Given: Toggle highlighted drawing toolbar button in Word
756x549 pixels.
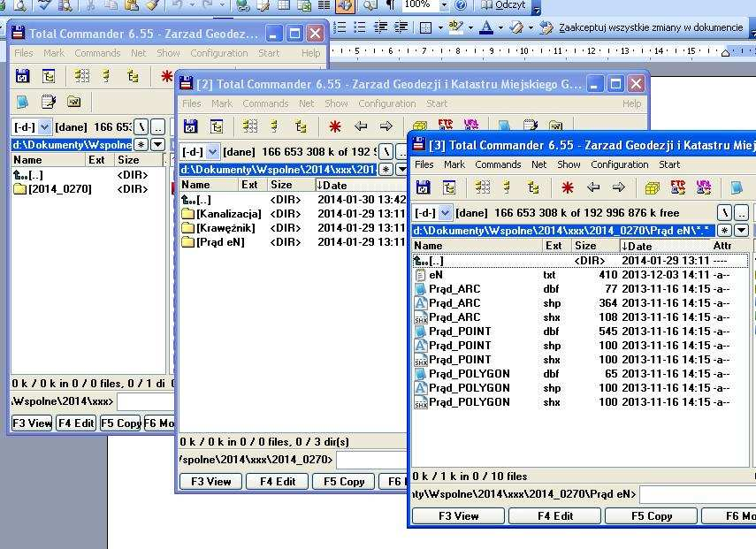Looking at the screenshot, I should 345,6.
